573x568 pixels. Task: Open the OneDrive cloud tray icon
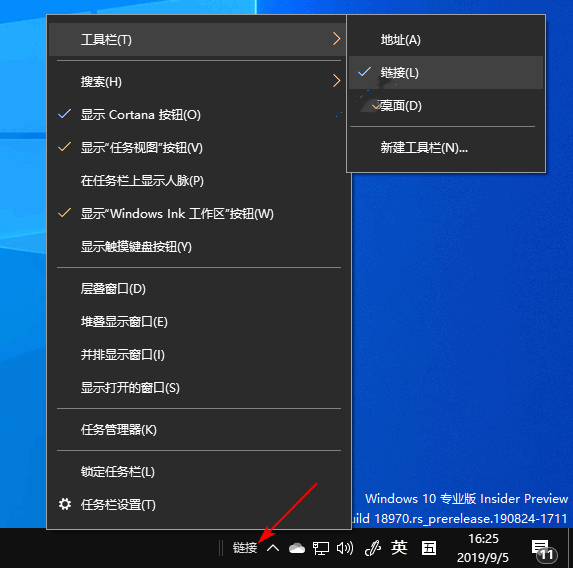click(297, 548)
